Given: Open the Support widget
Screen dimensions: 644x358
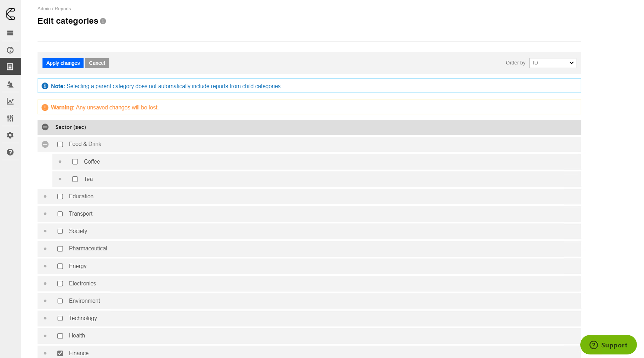Looking at the screenshot, I should click(x=608, y=345).
